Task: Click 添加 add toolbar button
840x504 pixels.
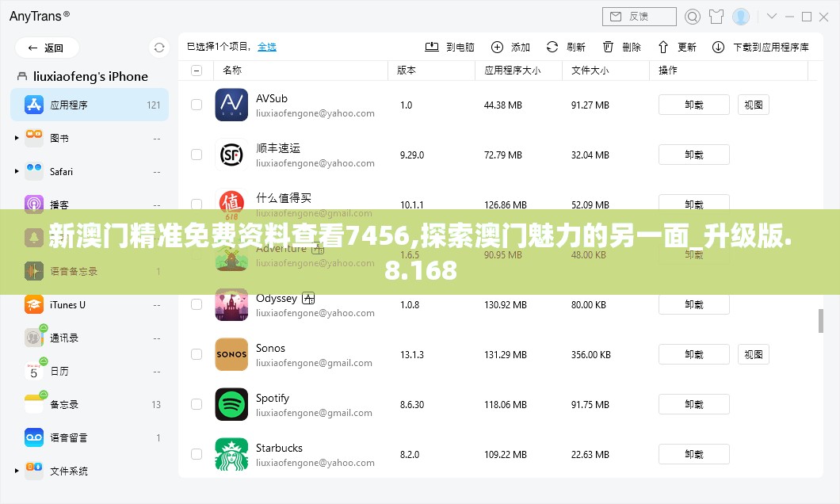Action: pos(510,47)
